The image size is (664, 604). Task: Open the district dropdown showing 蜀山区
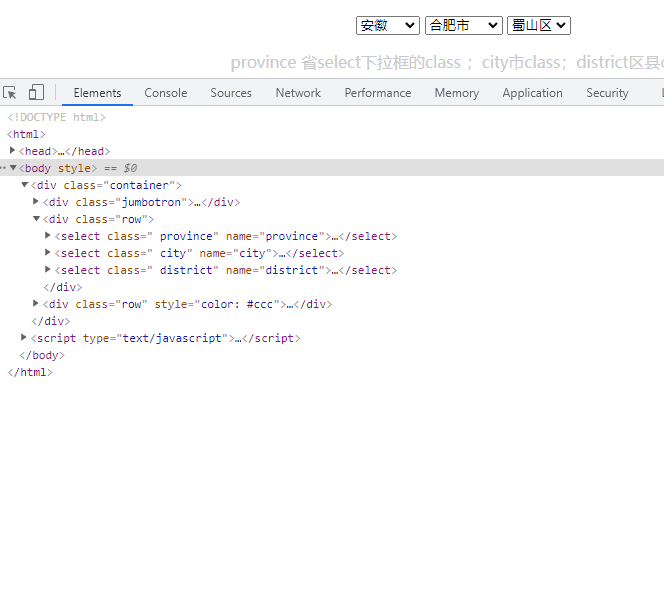click(538, 25)
